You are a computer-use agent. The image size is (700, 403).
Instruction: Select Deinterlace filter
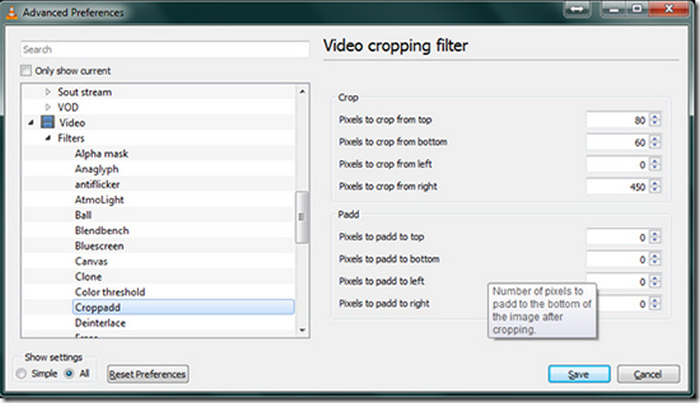tap(100, 323)
